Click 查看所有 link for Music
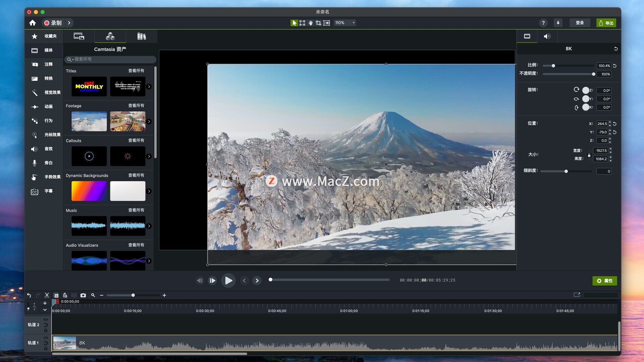 tap(136, 210)
